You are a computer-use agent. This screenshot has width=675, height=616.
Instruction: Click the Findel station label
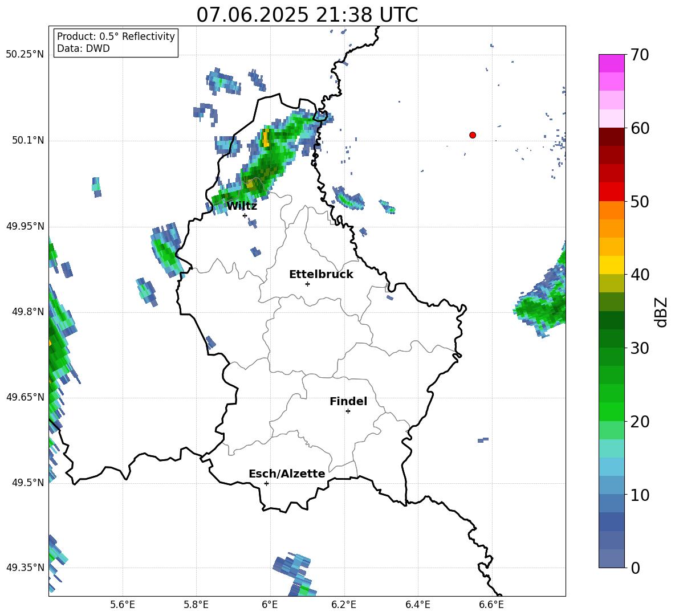click(348, 401)
